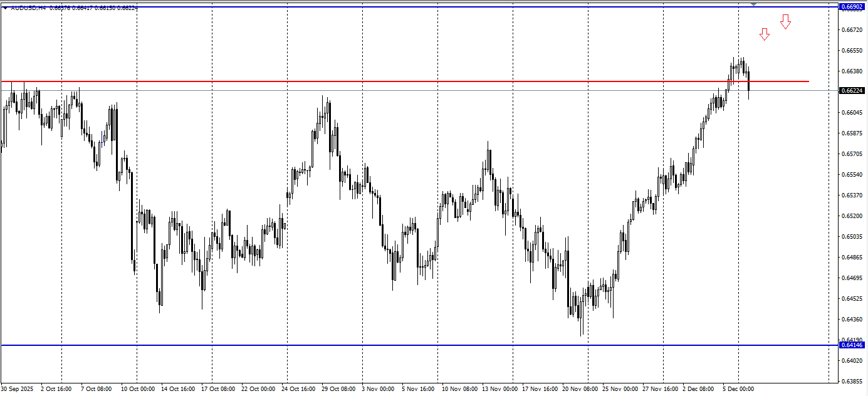Click the 17 Oct 08:00 time label

(218, 389)
